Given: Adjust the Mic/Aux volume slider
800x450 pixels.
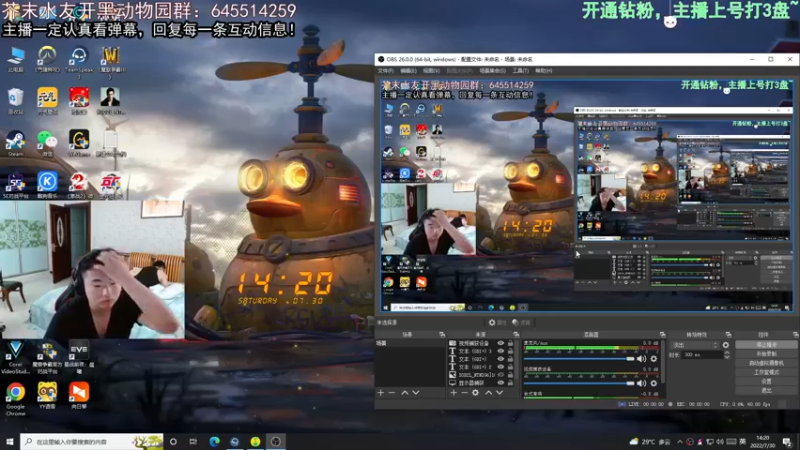Looking at the screenshot, I should [579, 359].
